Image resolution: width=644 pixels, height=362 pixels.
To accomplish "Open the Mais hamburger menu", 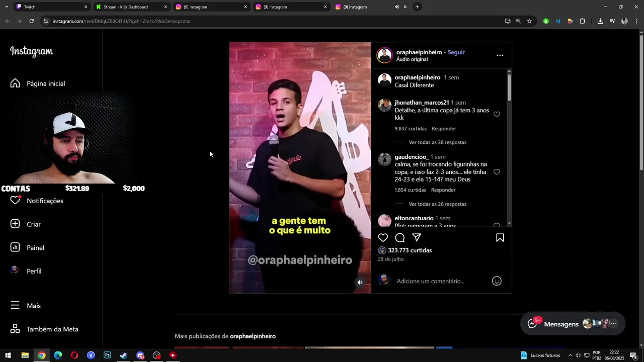I will [x=25, y=306].
